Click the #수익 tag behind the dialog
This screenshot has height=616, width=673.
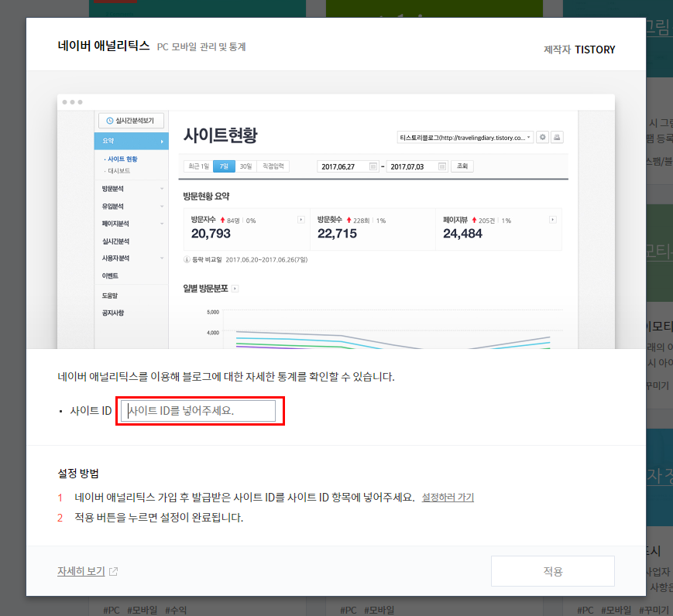tap(176, 610)
